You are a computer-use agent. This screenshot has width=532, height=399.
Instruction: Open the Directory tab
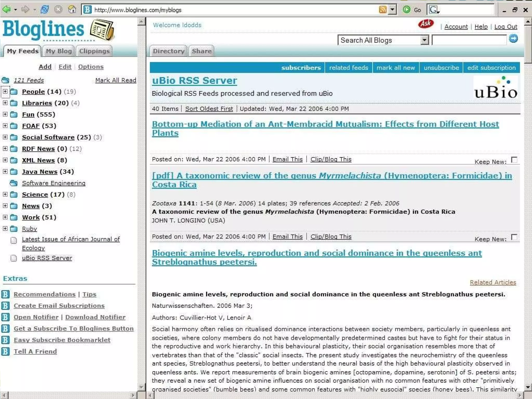pos(168,51)
